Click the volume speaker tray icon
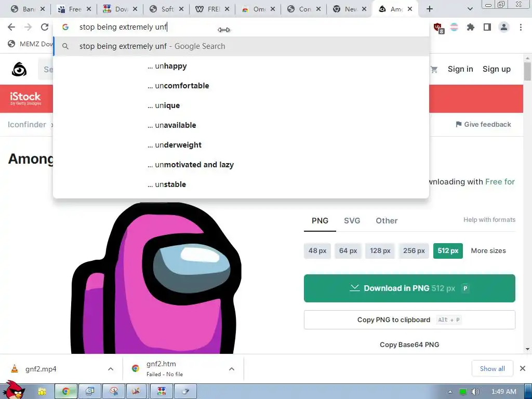This screenshot has height=399, width=532. tap(475, 392)
